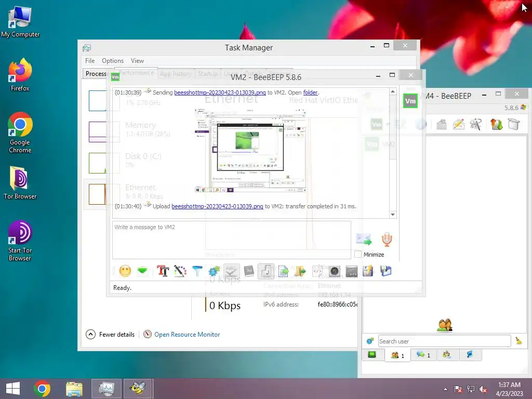The height and width of the screenshot is (399, 532).
Task: Click the muted volume tray icon
Action: [x=483, y=389]
